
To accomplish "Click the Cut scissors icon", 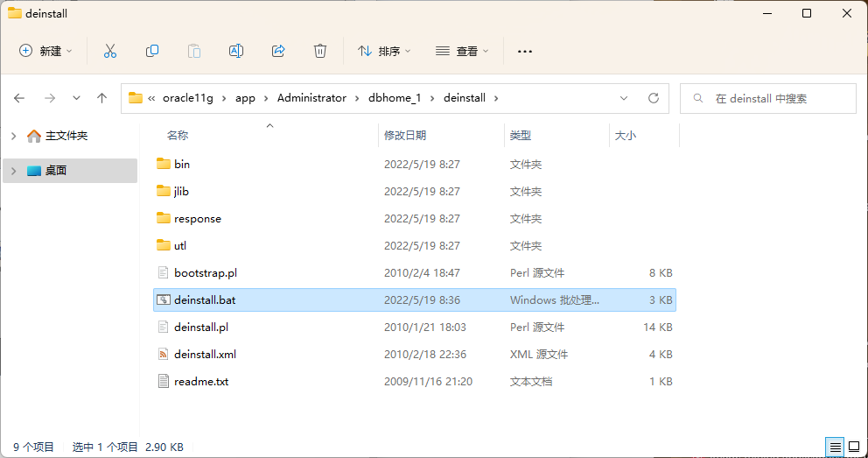I will click(x=110, y=51).
